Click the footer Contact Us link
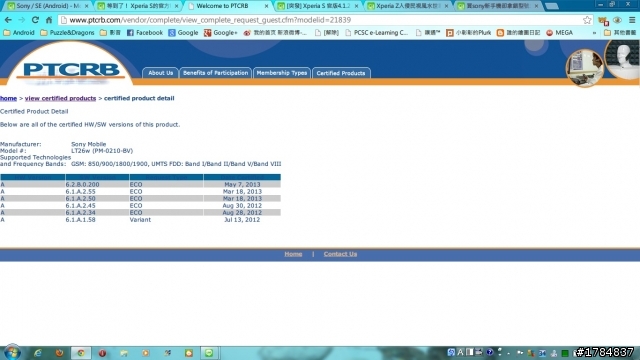The width and height of the screenshot is (640, 360). tap(340, 254)
